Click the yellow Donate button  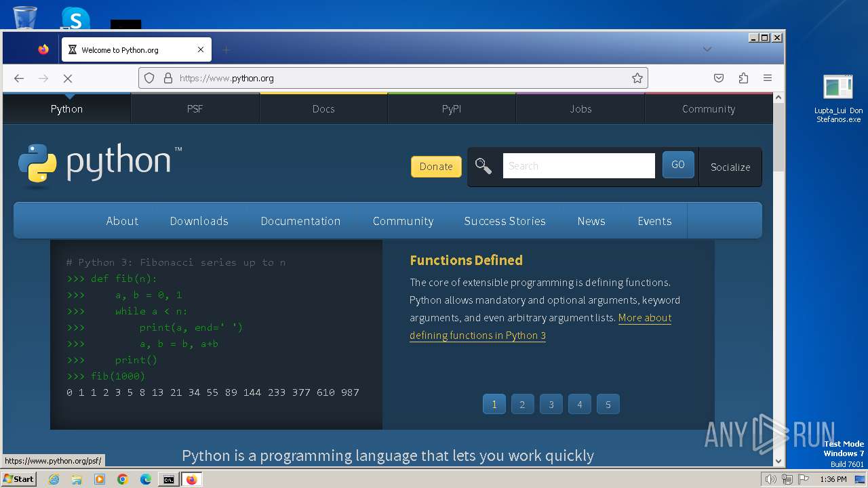pyautogui.click(x=436, y=166)
